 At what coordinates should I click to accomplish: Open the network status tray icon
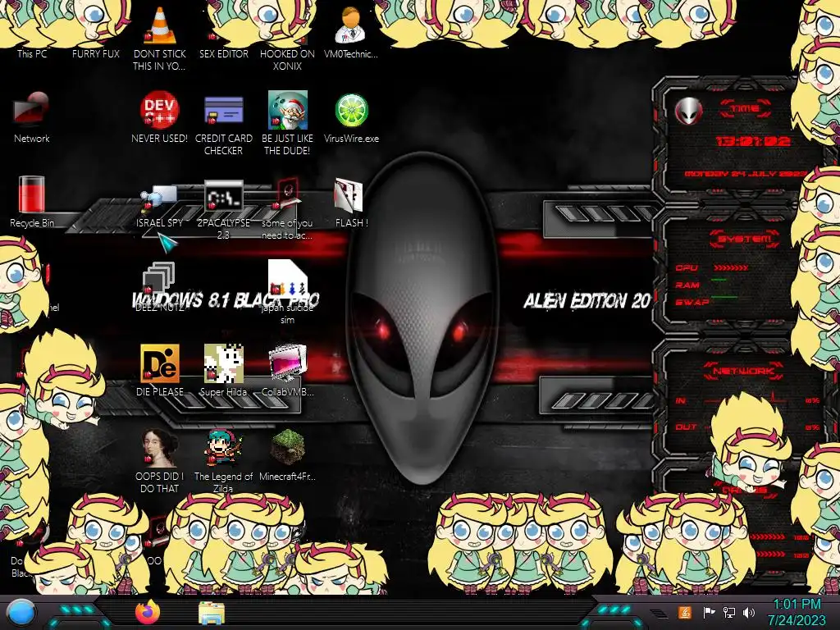[728, 612]
